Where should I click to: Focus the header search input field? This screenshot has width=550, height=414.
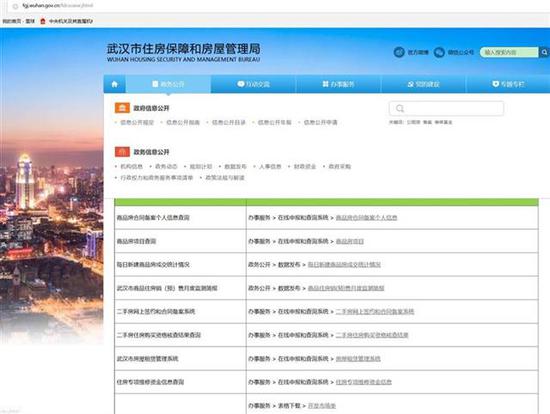click(x=509, y=52)
